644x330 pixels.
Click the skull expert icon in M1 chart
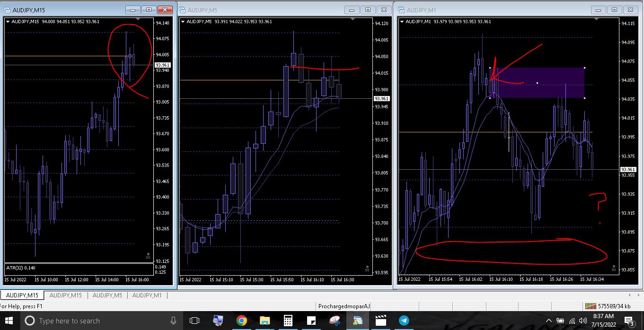point(614,268)
